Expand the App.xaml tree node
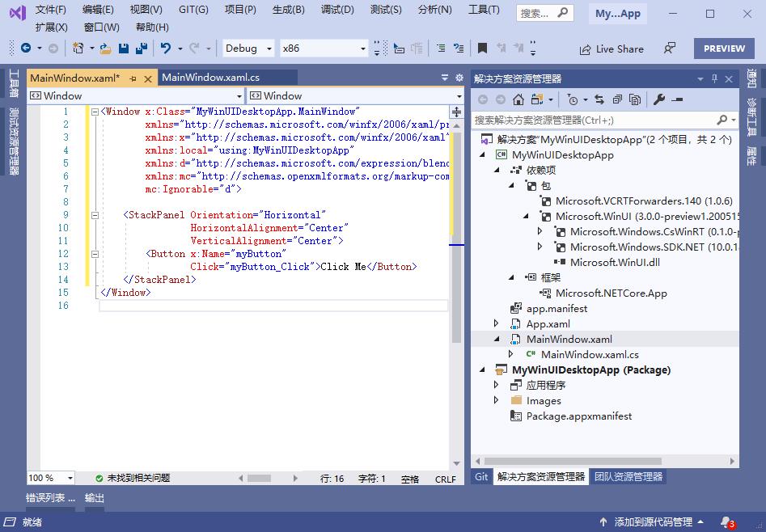The image size is (766, 532). 497,324
